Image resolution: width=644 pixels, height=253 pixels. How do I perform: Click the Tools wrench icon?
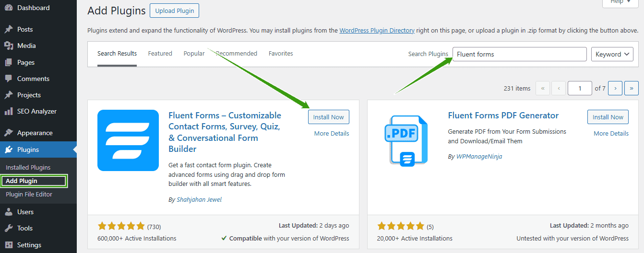pyautogui.click(x=9, y=228)
